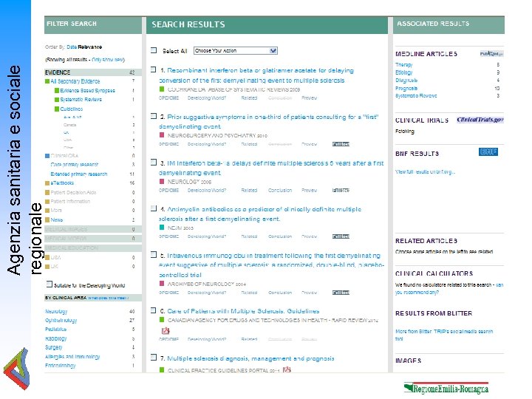Click the Regione Emilia-Romagna logo
Image resolution: width=532 pixels, height=399 pixels.
click(x=446, y=388)
